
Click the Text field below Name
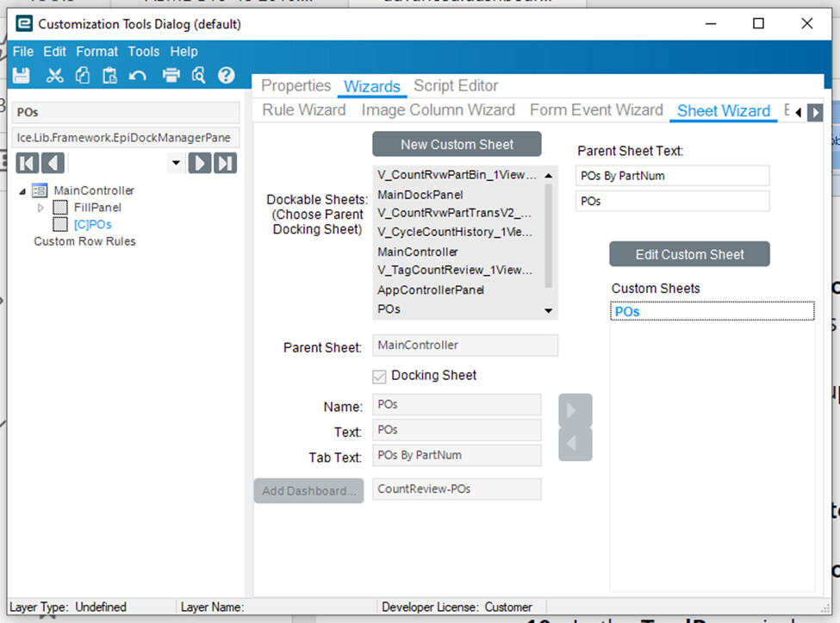click(457, 430)
